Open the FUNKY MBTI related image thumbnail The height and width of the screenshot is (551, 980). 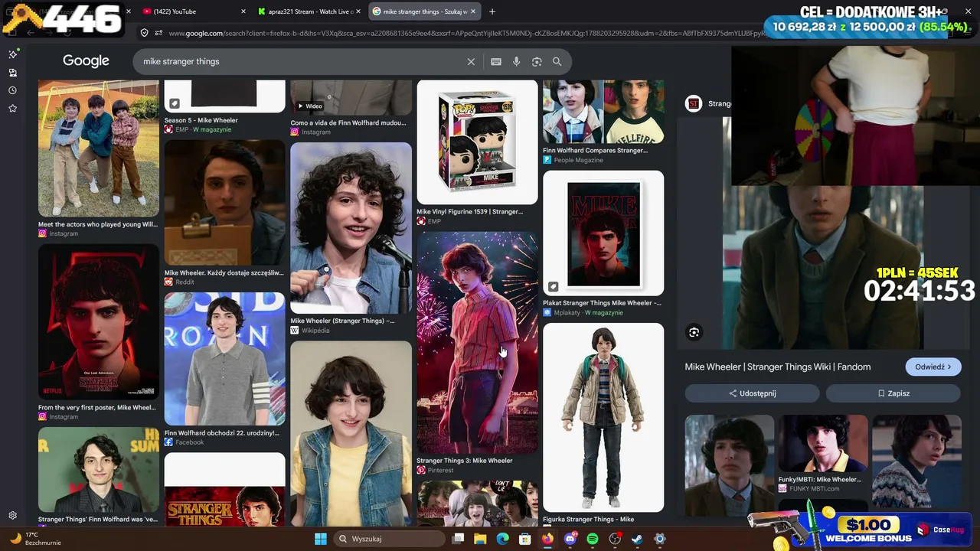tap(823, 445)
